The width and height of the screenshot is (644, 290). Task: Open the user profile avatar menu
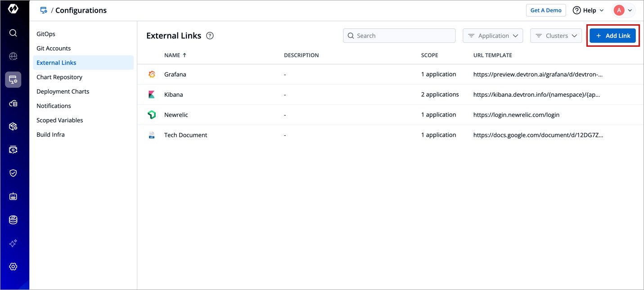click(x=623, y=10)
